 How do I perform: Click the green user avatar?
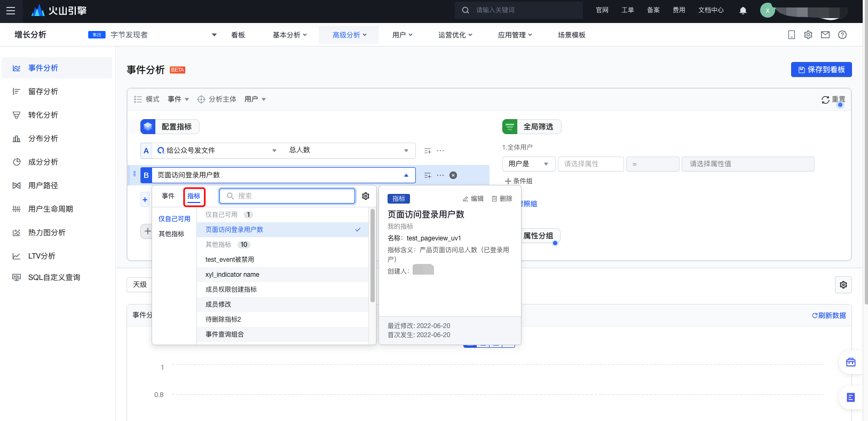(x=768, y=10)
